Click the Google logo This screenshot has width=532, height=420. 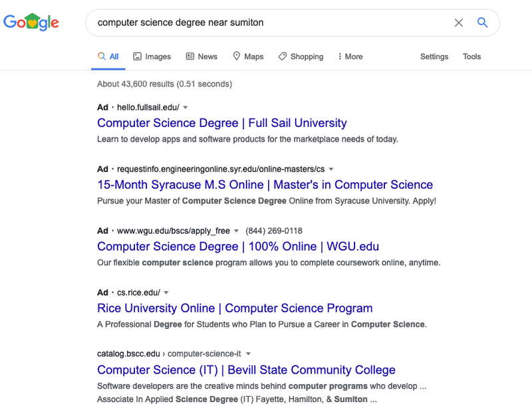coord(31,23)
